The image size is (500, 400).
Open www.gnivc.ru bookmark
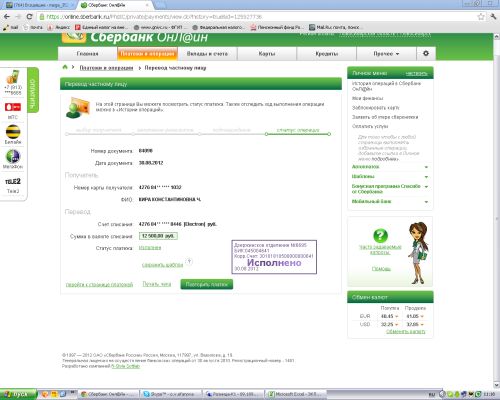[160, 27]
